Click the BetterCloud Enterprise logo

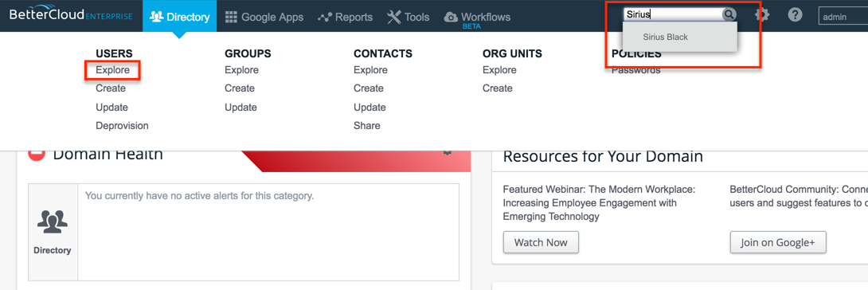click(x=71, y=15)
